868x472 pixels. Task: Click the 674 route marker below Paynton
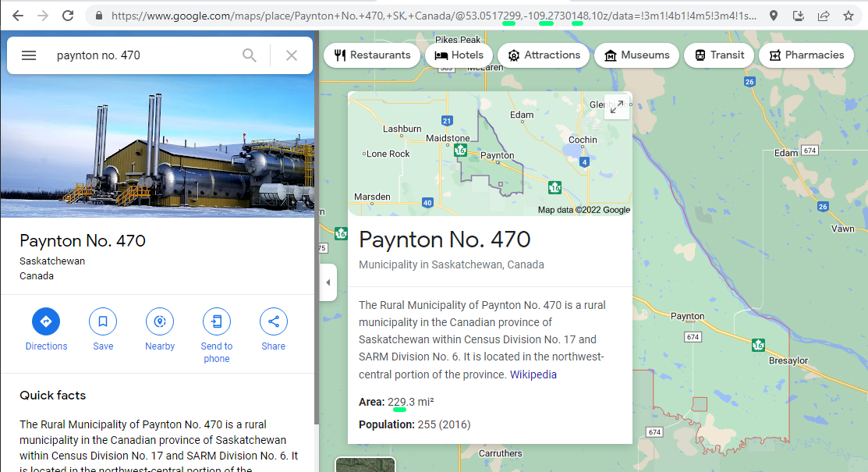[693, 337]
